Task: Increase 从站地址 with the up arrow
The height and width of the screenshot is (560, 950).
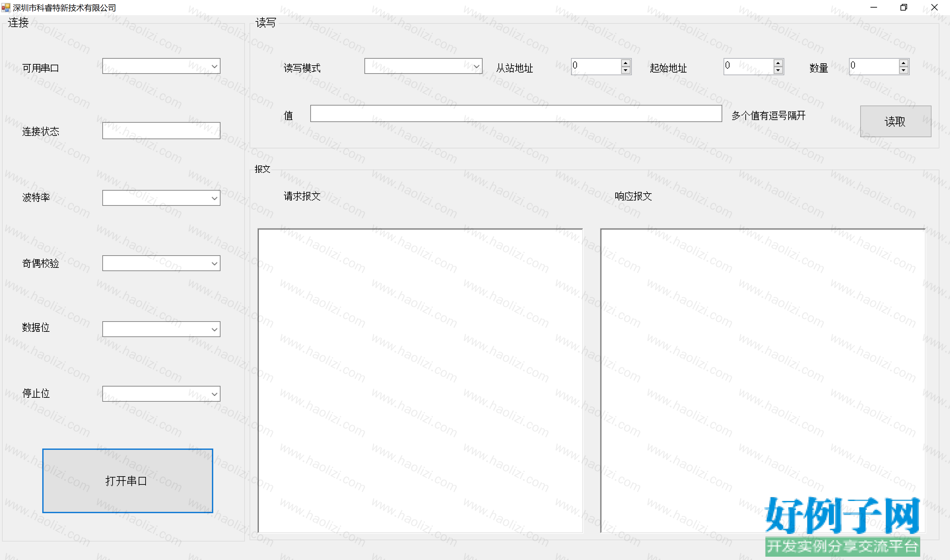Action: coord(626,63)
